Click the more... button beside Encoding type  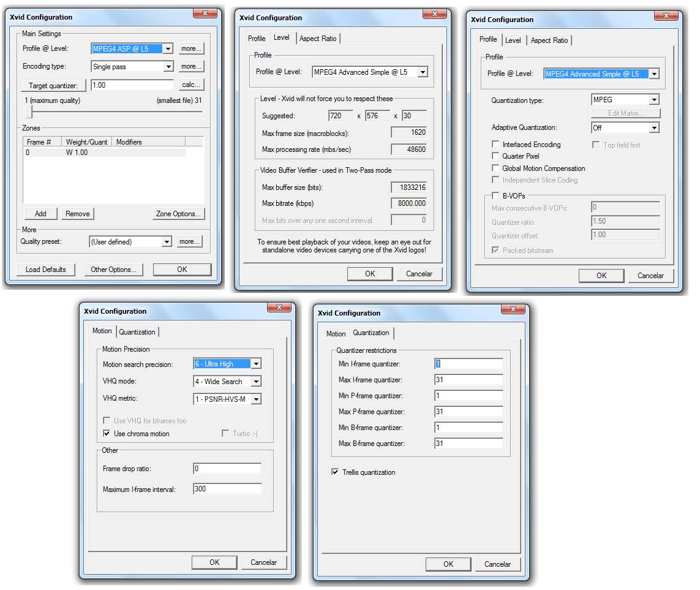pos(191,67)
